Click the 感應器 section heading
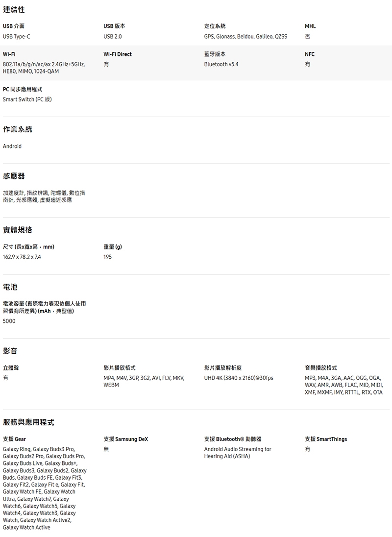This screenshot has height=537, width=392. pyautogui.click(x=14, y=176)
